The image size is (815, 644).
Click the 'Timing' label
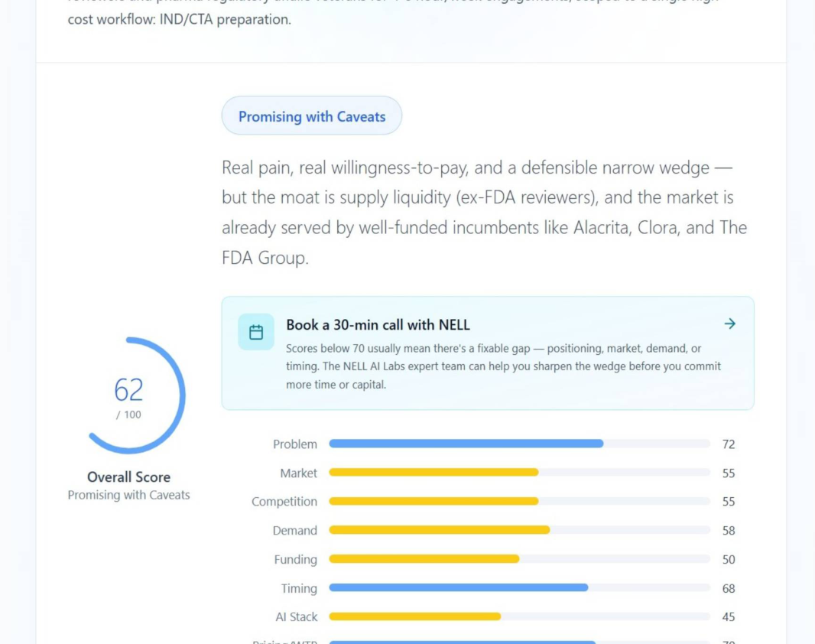tap(299, 588)
